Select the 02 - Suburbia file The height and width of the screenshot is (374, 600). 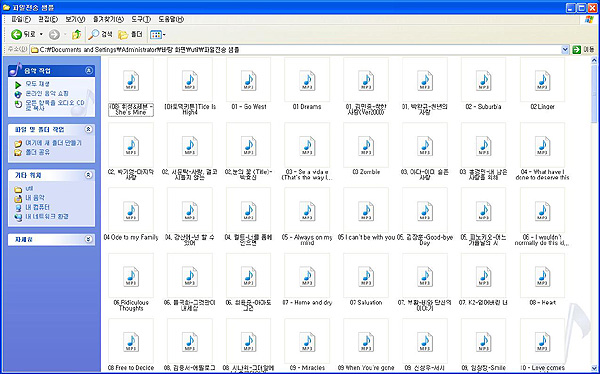click(x=484, y=84)
